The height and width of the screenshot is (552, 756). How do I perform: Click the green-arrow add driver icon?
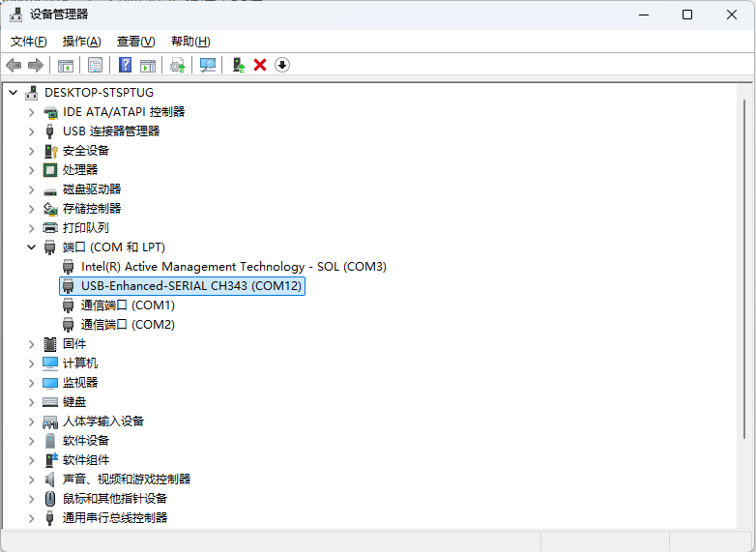point(239,65)
